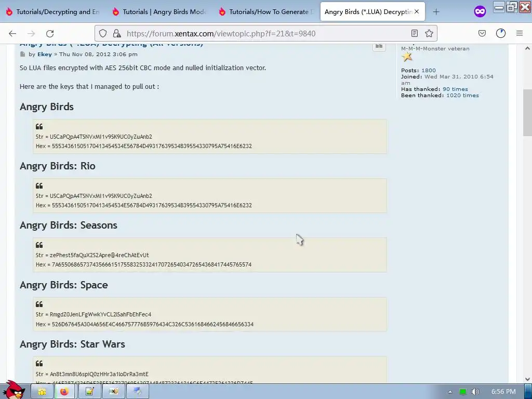
Task: Open a new browser tab
Action: pyautogui.click(x=436, y=12)
